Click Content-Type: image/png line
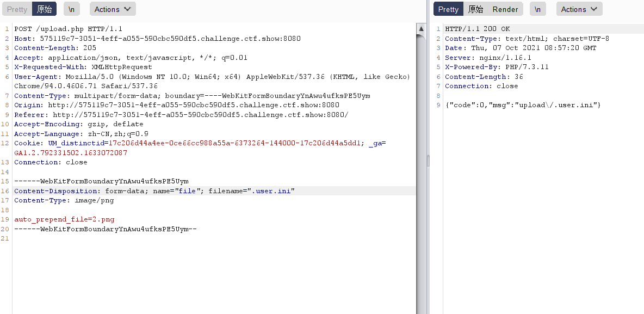The image size is (644, 314). [64, 201]
